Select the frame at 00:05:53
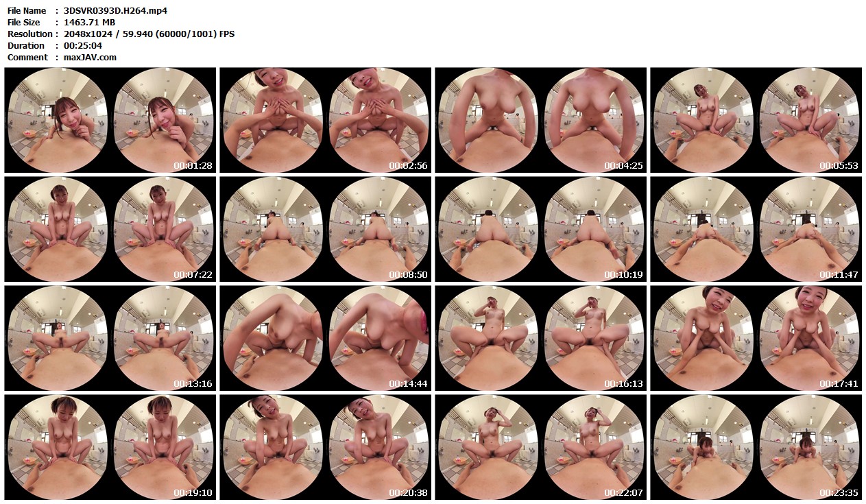The width and height of the screenshot is (866, 504). [x=756, y=120]
